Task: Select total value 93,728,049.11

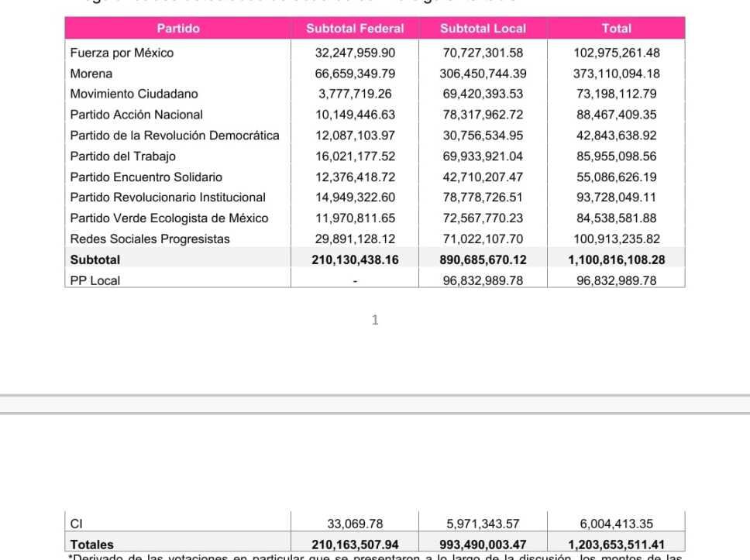Action: (x=617, y=198)
